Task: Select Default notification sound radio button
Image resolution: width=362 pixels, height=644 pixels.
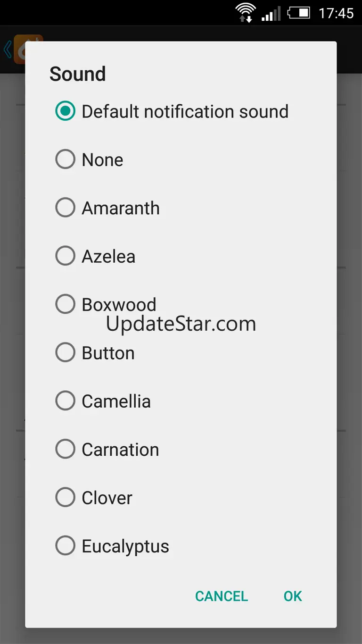Action: click(65, 111)
